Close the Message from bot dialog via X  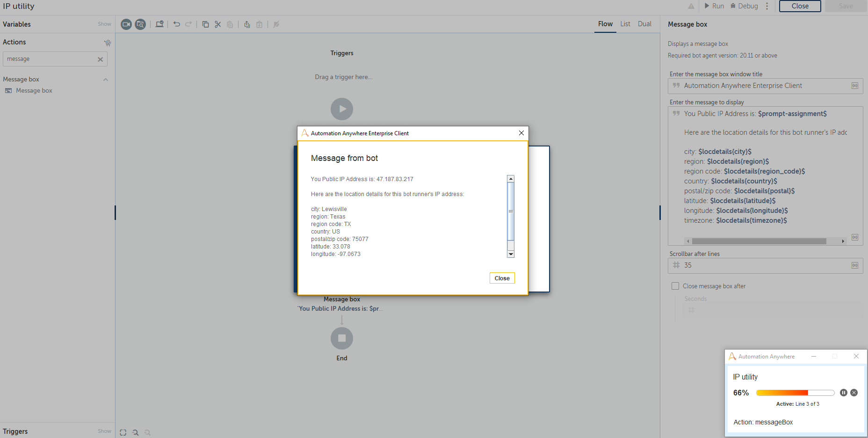521,133
